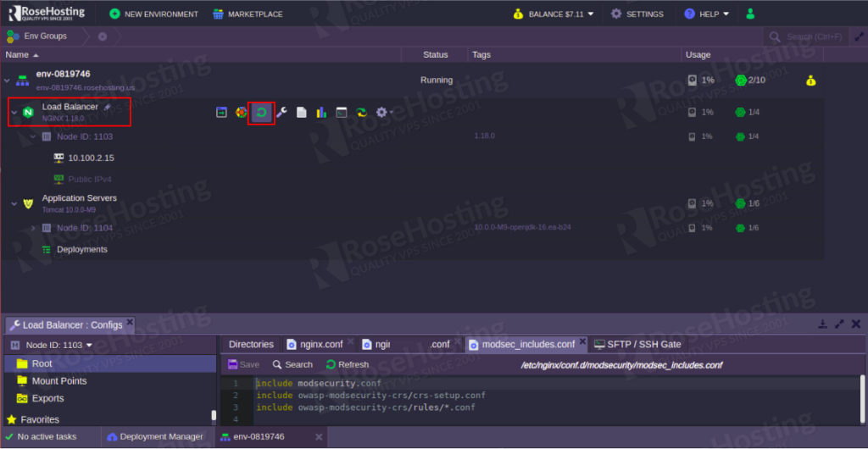Screen dimensions: 868x449
Task: Search within the config file
Action: pyautogui.click(x=292, y=364)
